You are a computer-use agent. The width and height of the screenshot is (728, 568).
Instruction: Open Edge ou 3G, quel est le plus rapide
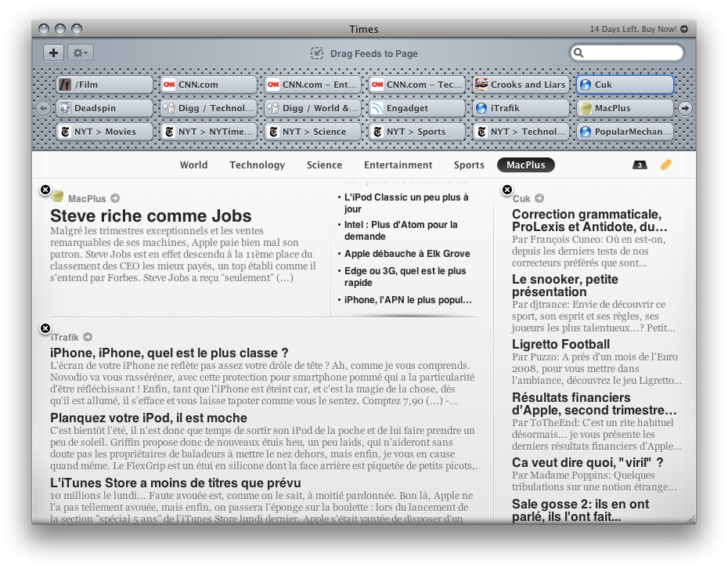[x=405, y=277]
